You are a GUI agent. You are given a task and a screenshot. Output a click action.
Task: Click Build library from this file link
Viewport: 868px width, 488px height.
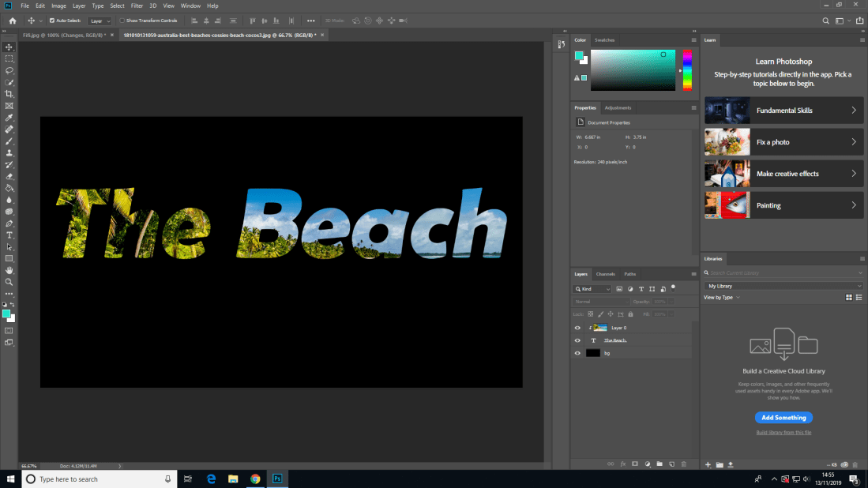click(783, 433)
